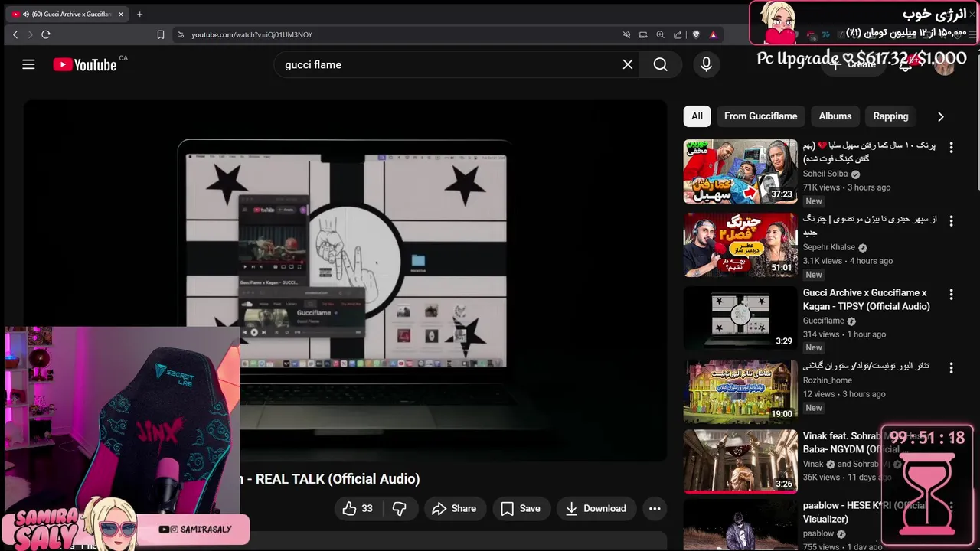Save the video to a playlist
Screen dimensions: 980x551
(x=521, y=508)
